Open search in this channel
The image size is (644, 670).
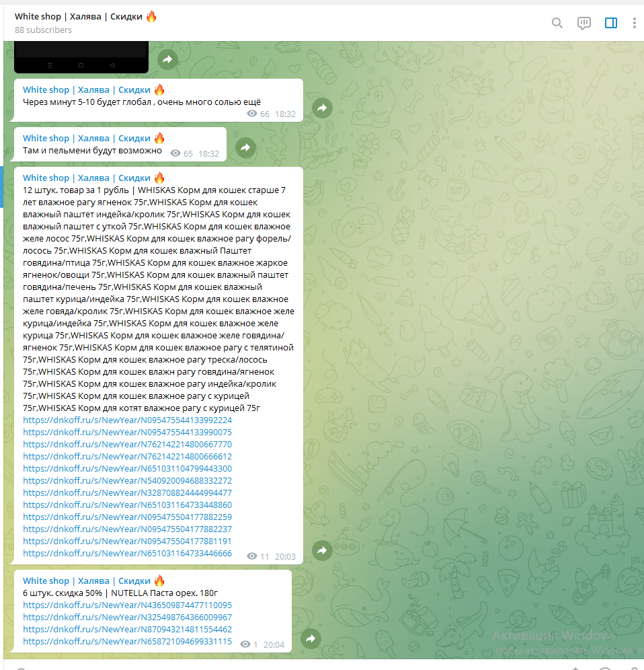557,23
